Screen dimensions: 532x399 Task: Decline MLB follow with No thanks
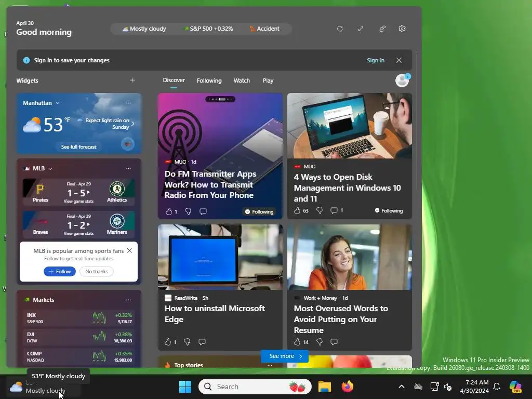[x=96, y=271]
